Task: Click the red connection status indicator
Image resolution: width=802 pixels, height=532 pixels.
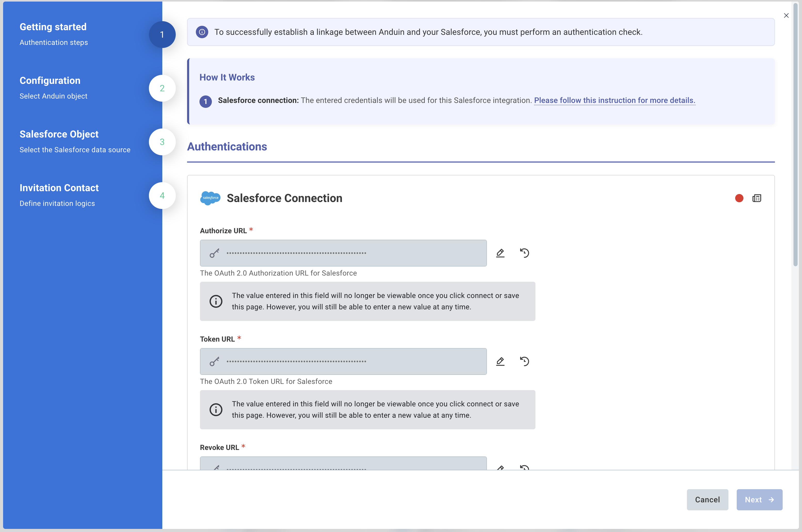Action: coord(739,198)
